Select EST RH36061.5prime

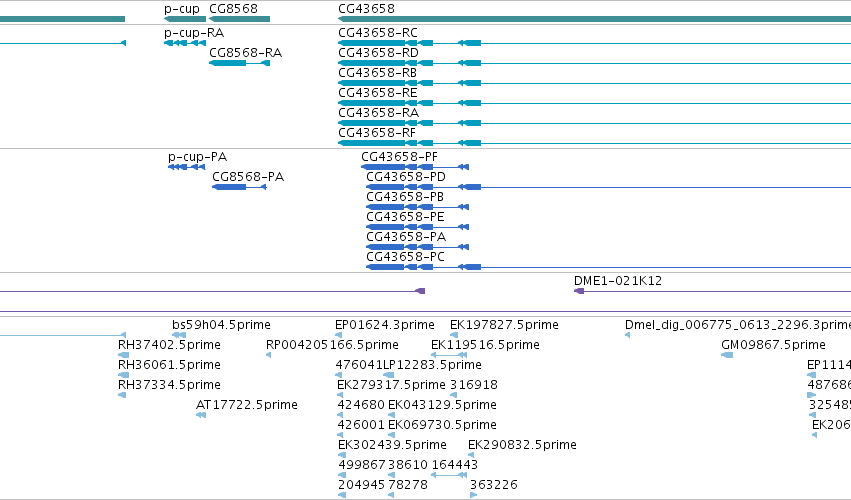click(169, 365)
